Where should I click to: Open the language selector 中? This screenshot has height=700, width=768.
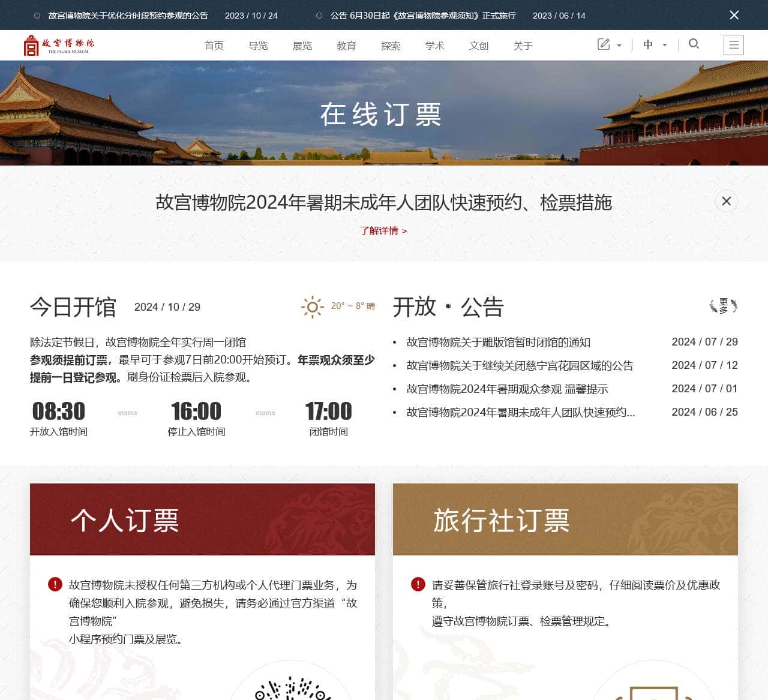point(648,44)
